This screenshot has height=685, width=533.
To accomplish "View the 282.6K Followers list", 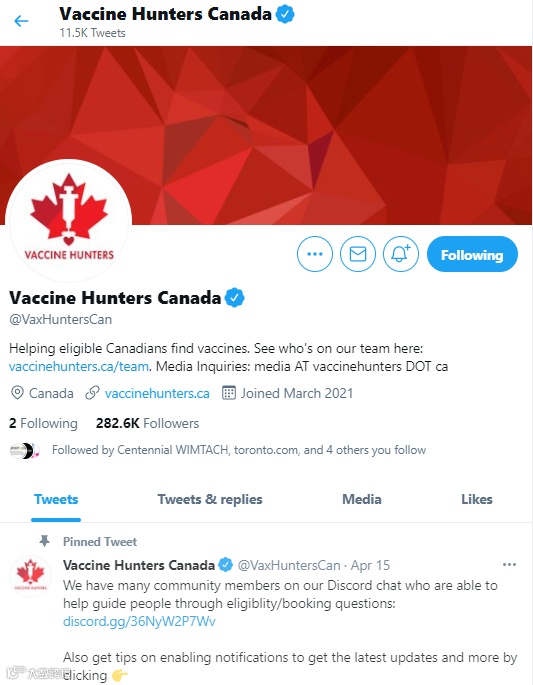I will (x=147, y=423).
